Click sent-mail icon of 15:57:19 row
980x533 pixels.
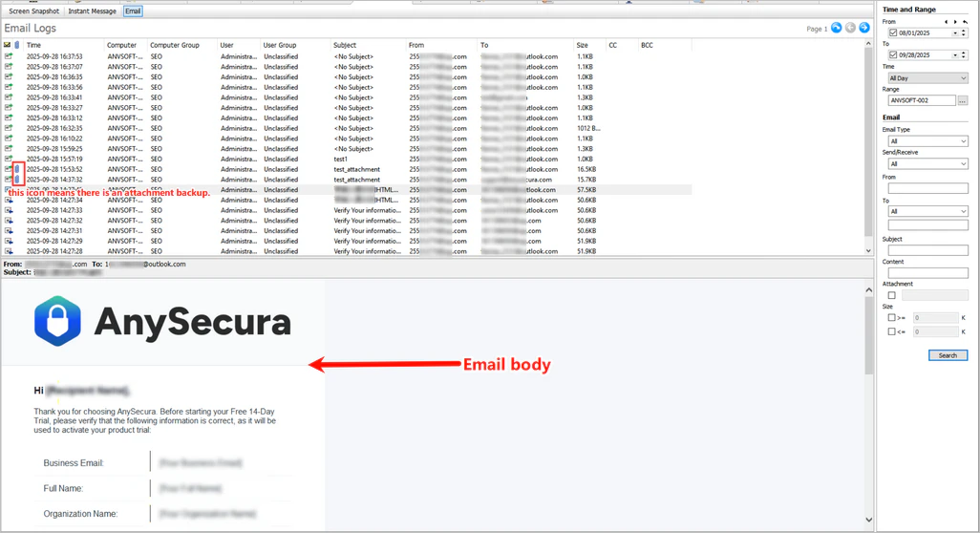pos(9,159)
